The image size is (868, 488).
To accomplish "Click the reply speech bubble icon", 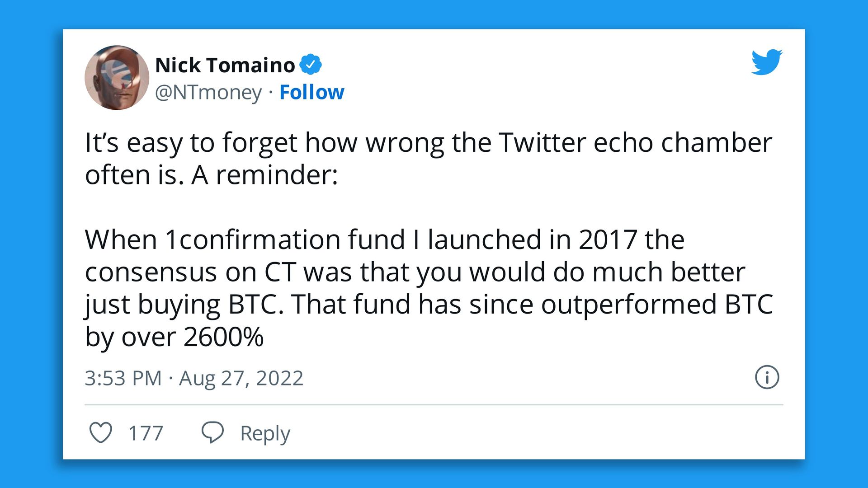I will pos(212,432).
